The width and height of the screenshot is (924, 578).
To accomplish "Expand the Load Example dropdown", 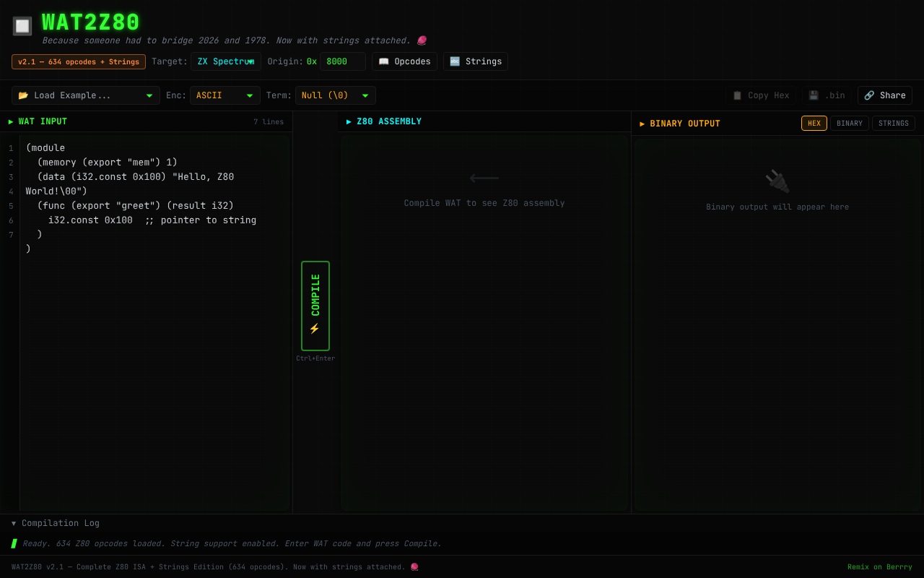I will [86, 95].
